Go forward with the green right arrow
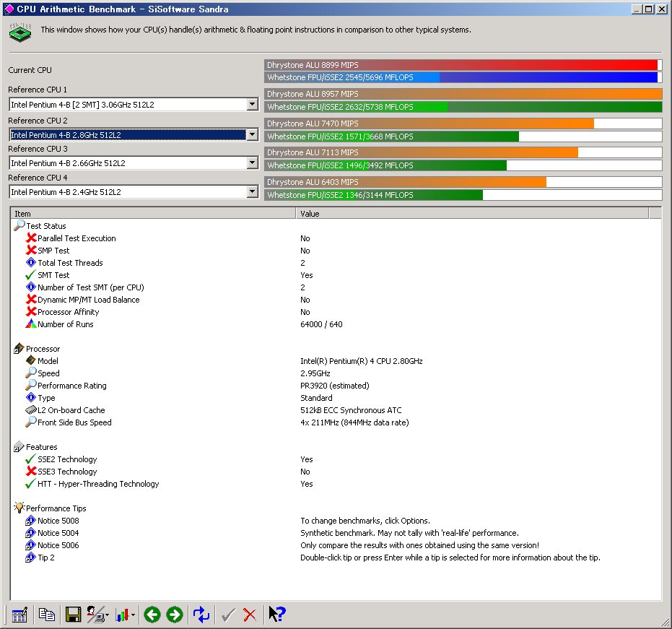This screenshot has width=672, height=629. click(x=175, y=615)
